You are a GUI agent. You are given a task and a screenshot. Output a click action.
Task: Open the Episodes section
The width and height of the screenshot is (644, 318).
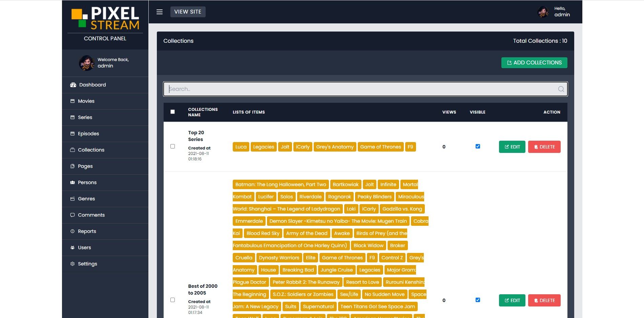click(105, 134)
